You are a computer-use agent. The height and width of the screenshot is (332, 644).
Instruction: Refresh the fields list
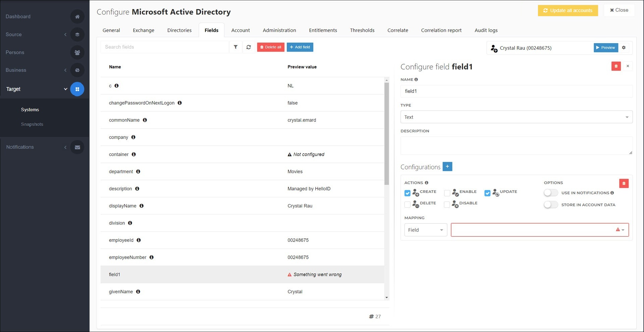pyautogui.click(x=249, y=47)
